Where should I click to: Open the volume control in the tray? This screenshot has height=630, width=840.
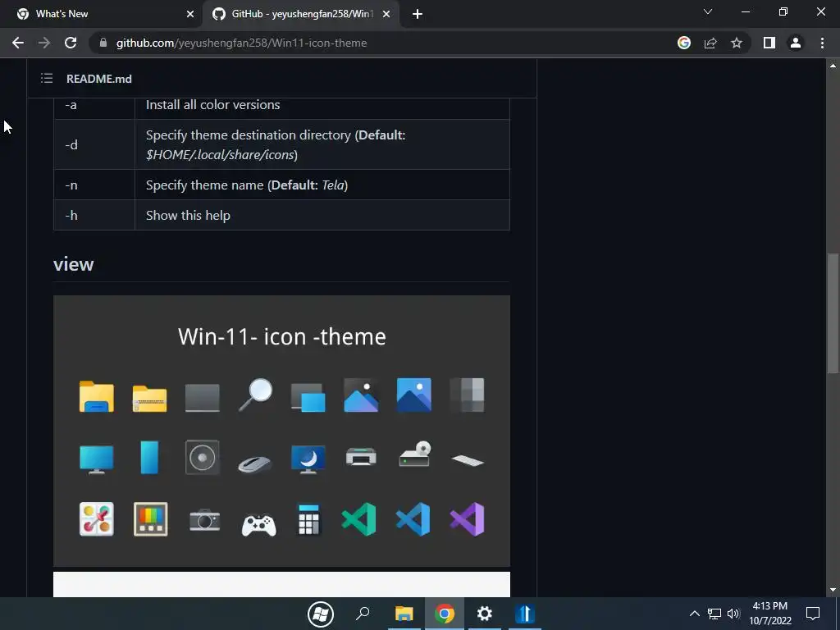point(733,614)
